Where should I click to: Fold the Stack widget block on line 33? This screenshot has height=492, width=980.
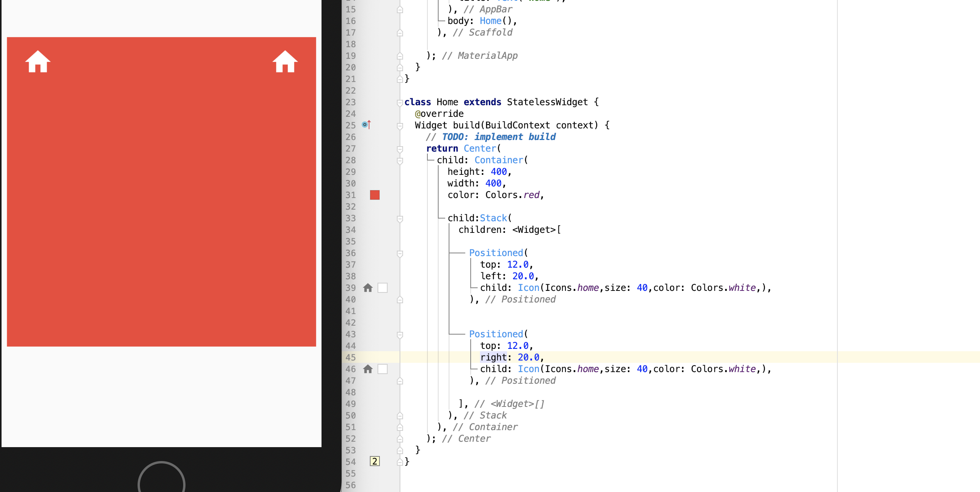tap(400, 219)
